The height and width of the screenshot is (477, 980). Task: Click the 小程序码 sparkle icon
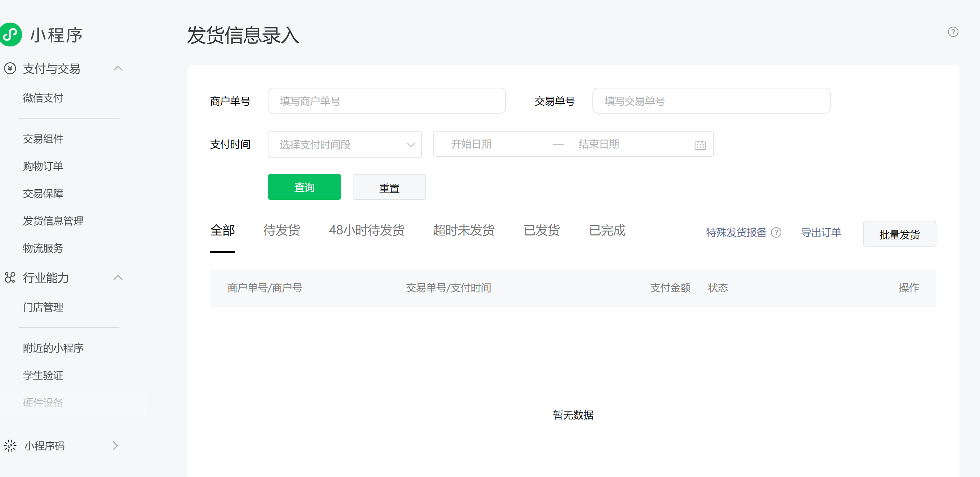tap(10, 445)
